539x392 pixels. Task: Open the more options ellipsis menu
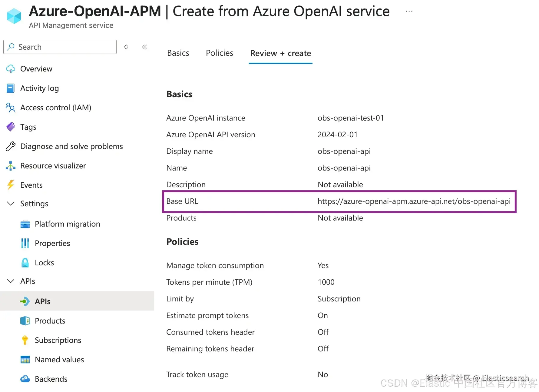tap(409, 12)
